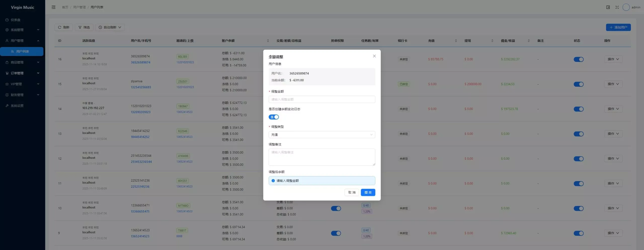The width and height of the screenshot is (644, 250).
Task: Toggle status switch for user ID 14
Action: point(578,109)
